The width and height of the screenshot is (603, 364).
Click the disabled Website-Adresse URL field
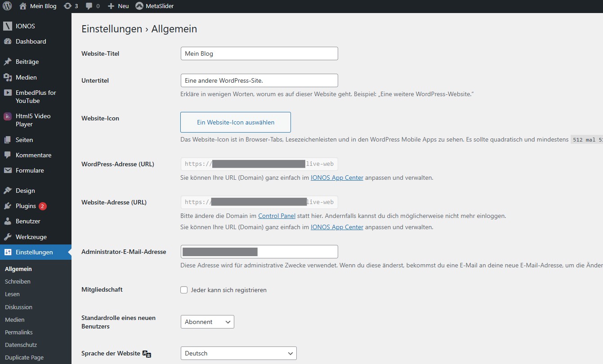[x=259, y=202]
